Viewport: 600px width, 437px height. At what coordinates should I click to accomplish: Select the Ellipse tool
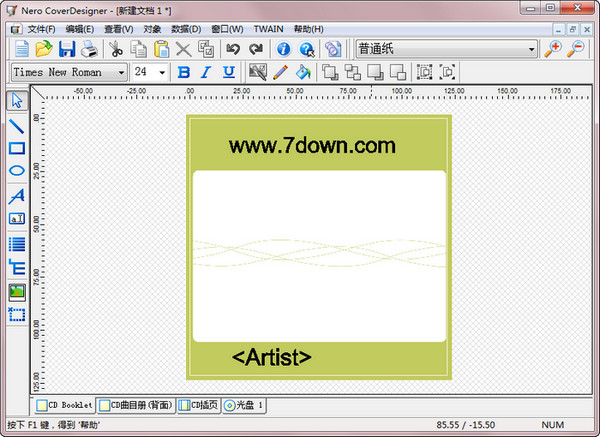(17, 171)
